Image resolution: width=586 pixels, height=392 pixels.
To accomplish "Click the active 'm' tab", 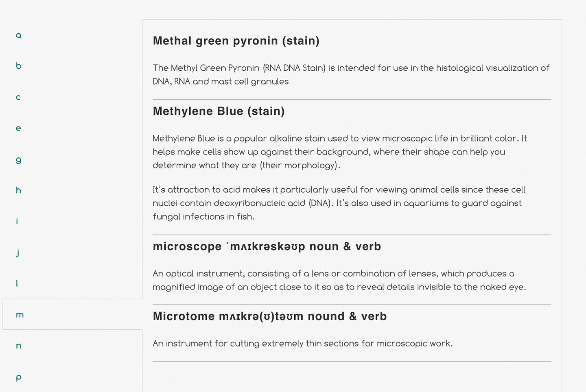I will point(20,315).
